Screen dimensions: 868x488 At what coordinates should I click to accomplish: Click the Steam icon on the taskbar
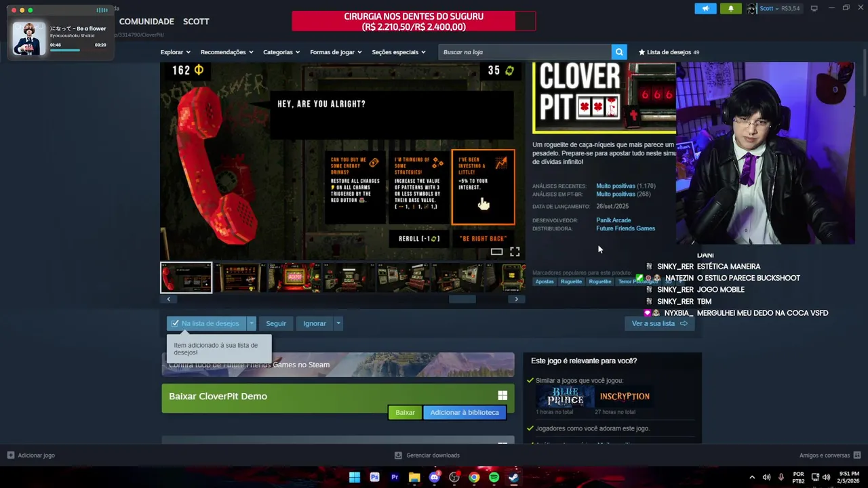pos(514,477)
